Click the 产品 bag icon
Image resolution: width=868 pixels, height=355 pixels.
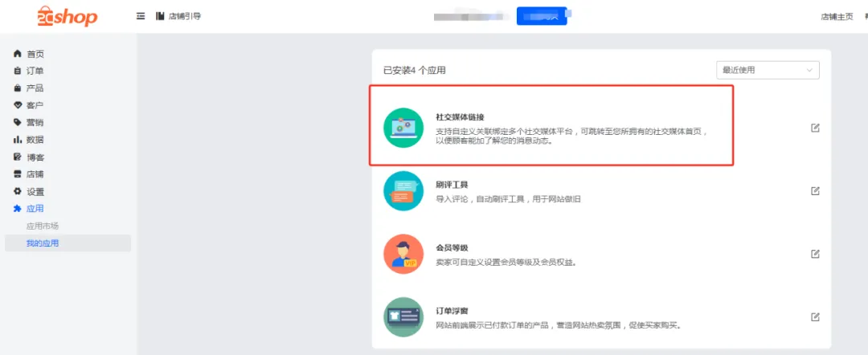18,88
